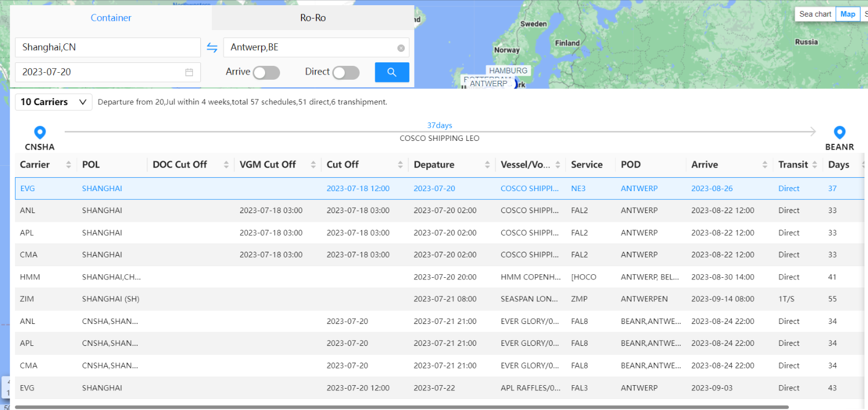868x410 pixels.
Task: Click the ZMP service cell
Action: [579, 299]
